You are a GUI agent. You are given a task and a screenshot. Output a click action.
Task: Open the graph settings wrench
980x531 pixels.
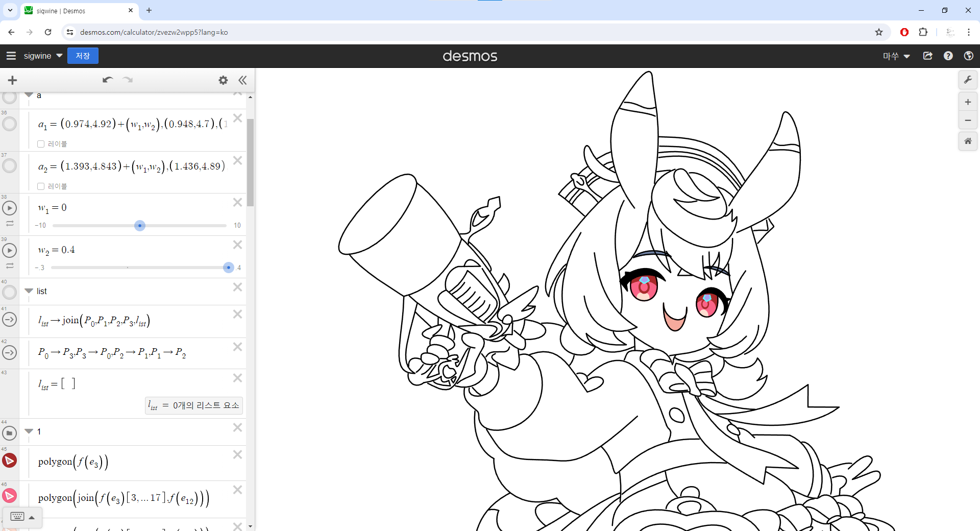(x=968, y=80)
